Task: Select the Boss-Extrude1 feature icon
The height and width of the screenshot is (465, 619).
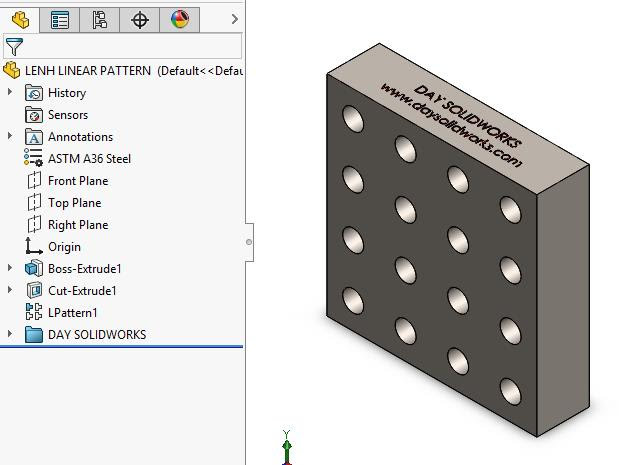Action: 34,268
